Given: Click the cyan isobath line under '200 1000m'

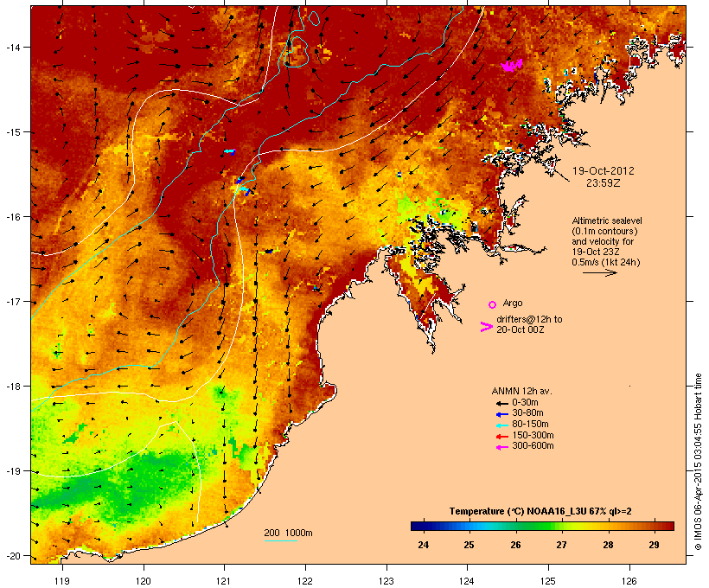Looking at the screenshot, I should pyautogui.click(x=280, y=540).
